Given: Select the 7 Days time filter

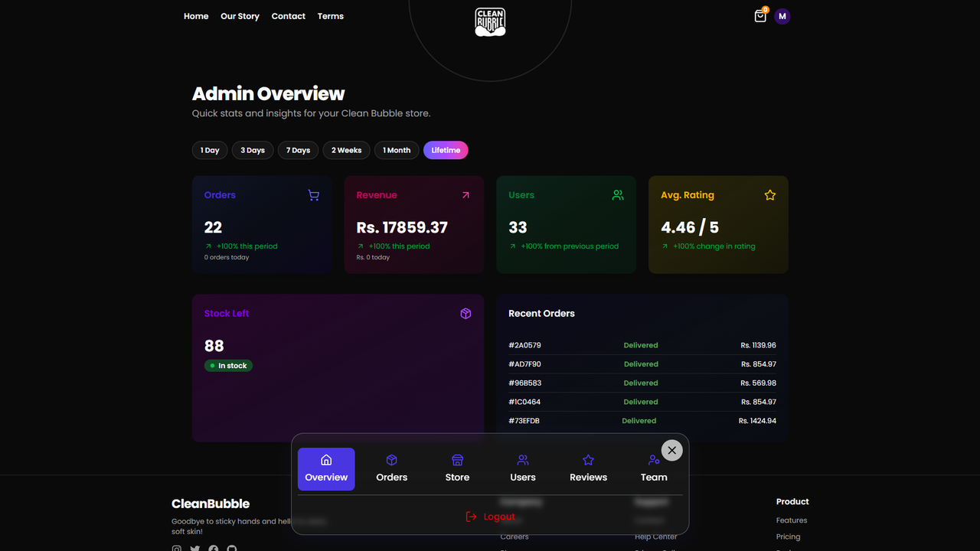Looking at the screenshot, I should click(298, 150).
